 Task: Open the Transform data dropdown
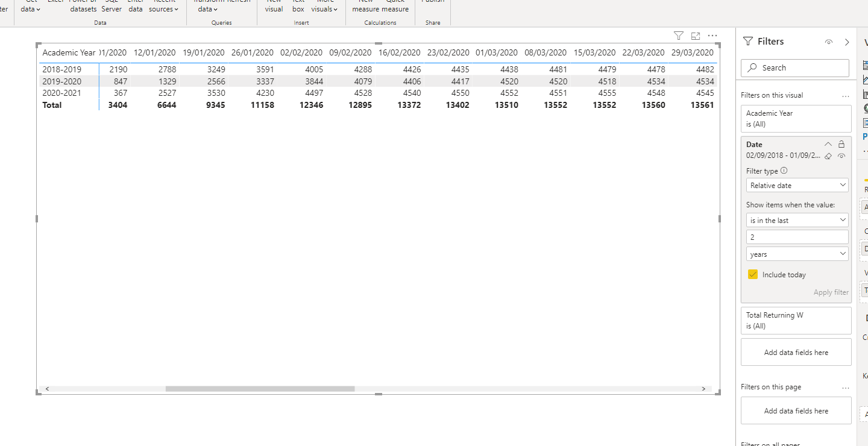coord(208,6)
